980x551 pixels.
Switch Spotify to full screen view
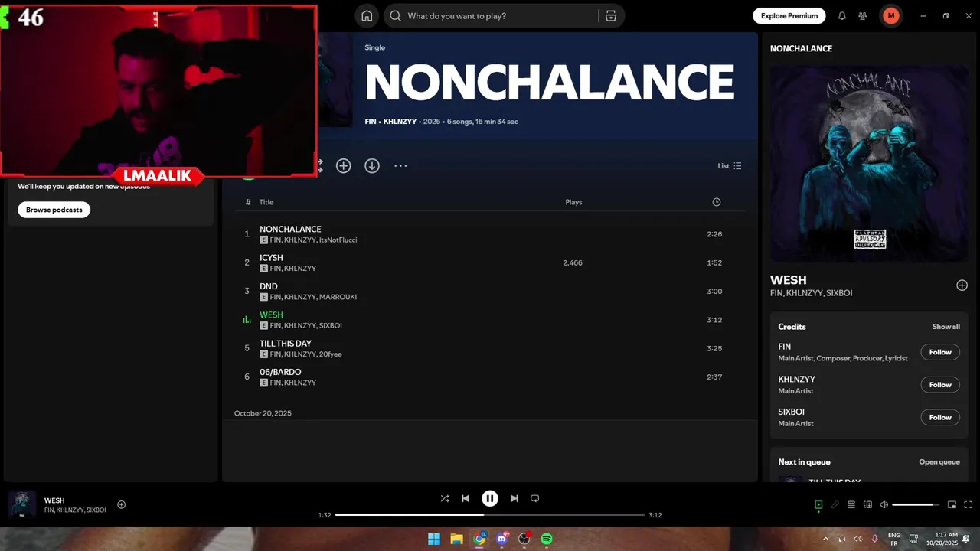[969, 504]
